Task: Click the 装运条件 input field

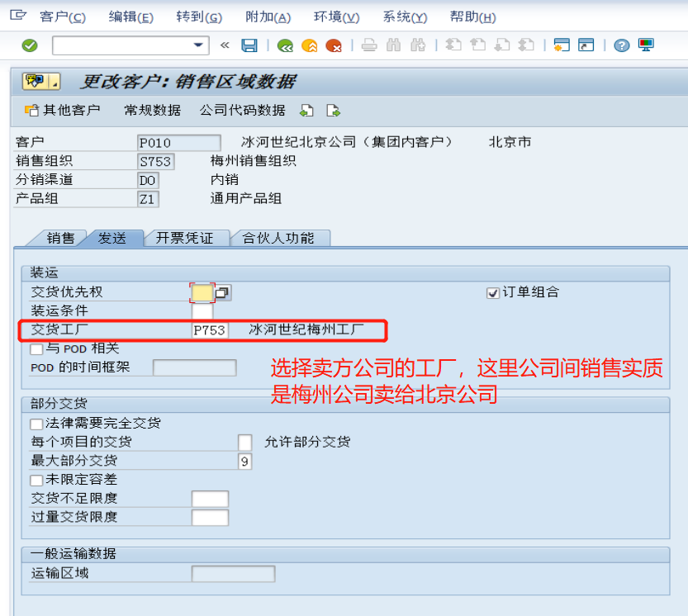Action: click(202, 311)
